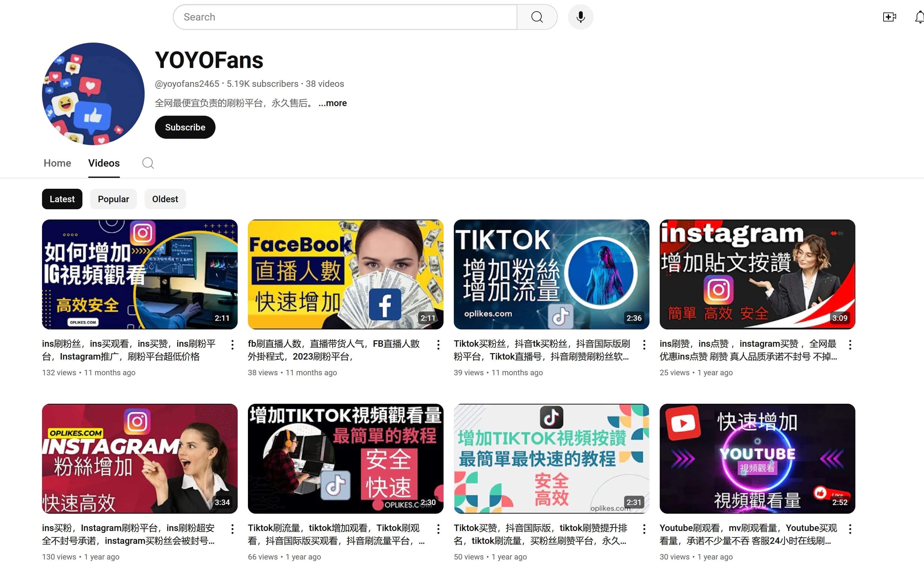The image size is (924, 572).
Task: Open video title Tiktok买粉丝，抖音tk买粉丝
Action: click(x=542, y=350)
